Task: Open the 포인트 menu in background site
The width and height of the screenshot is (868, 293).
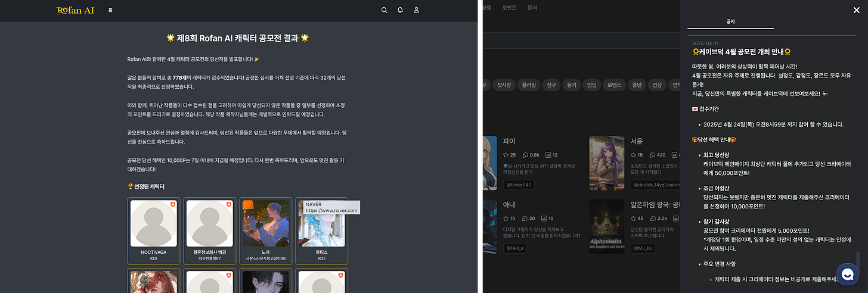Action: click(x=509, y=8)
